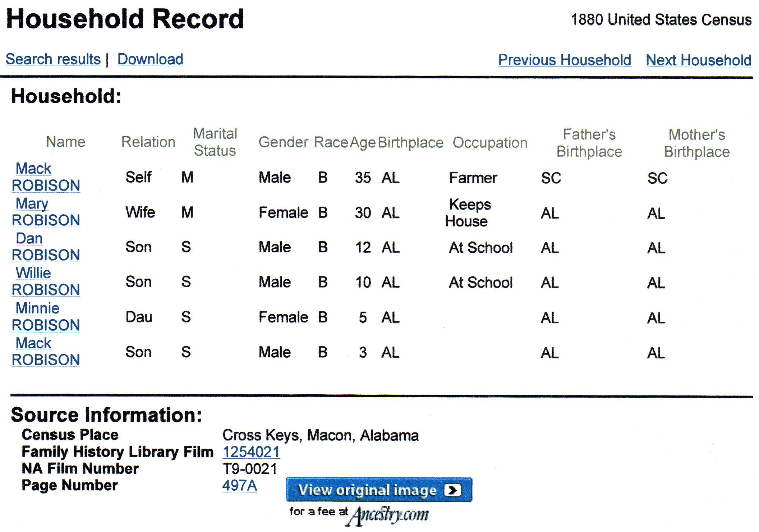Image resolution: width=759 pixels, height=532 pixels.
Task: Open Minnie ROBISON's record
Action: pos(46,317)
